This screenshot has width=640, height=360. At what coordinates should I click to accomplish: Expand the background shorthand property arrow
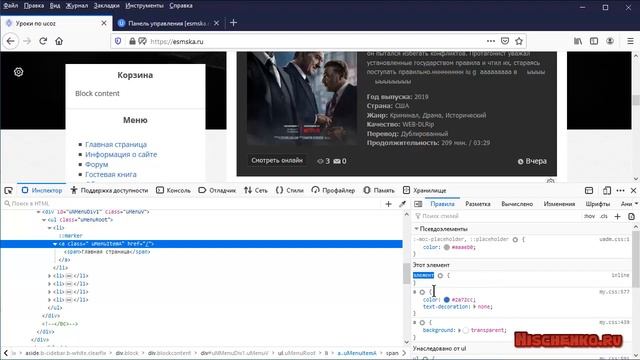[459, 331]
